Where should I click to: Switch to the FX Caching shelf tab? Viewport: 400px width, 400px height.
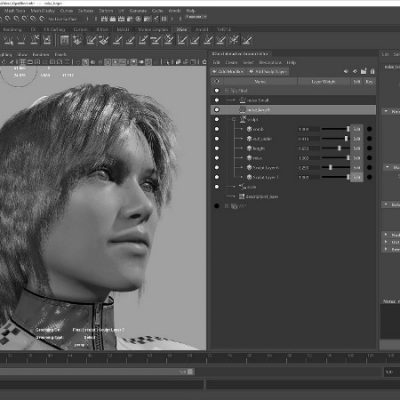click(55, 29)
